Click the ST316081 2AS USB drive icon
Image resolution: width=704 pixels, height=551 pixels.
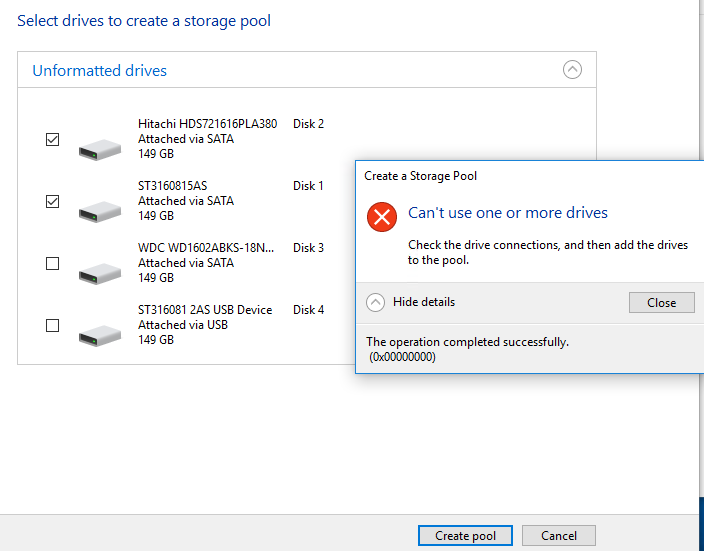100,335
